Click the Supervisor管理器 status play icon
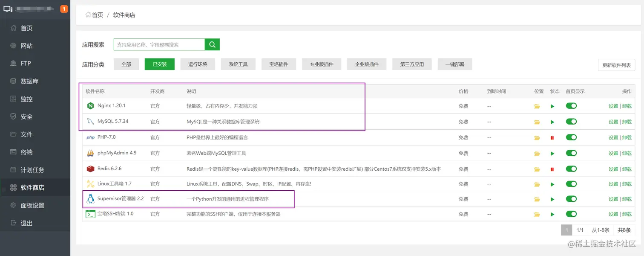The width and height of the screenshot is (644, 256). coord(552,199)
